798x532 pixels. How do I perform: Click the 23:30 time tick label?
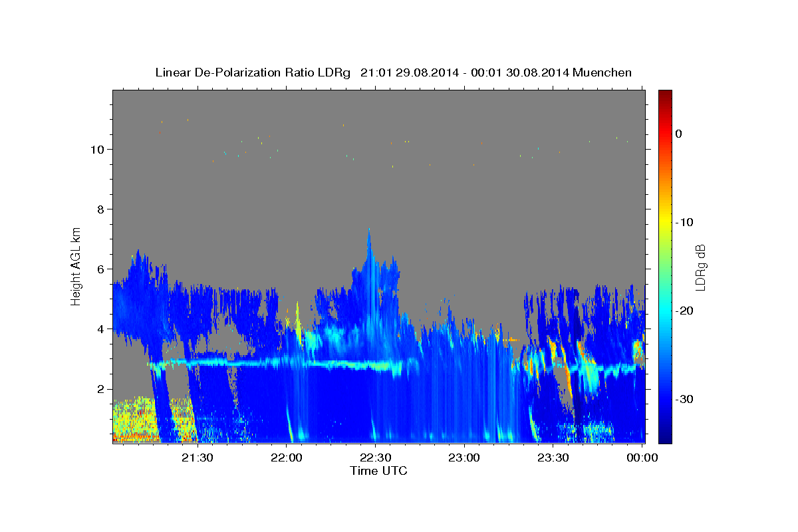tap(552, 458)
